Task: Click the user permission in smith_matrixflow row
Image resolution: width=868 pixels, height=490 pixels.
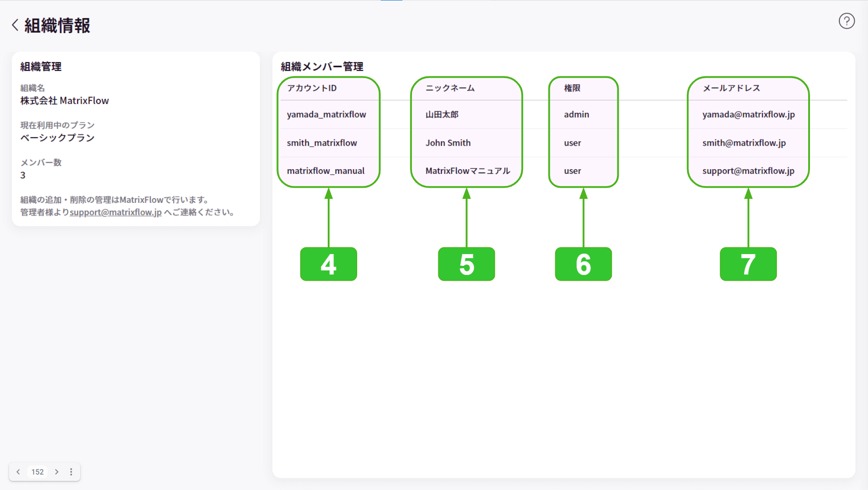Action: point(572,143)
